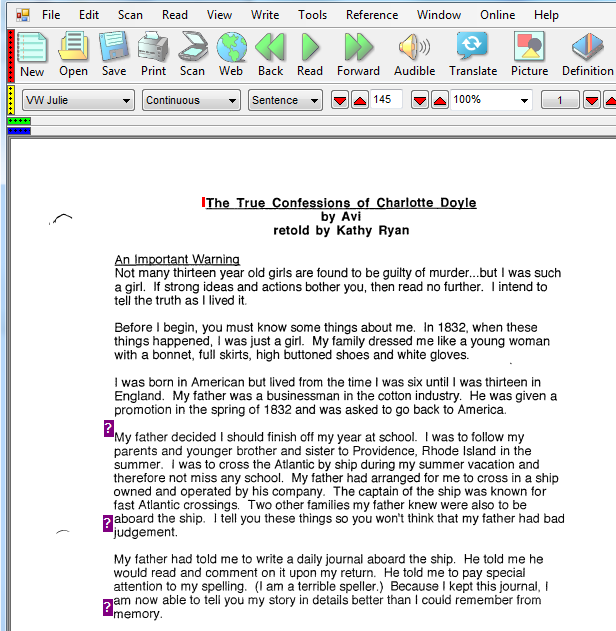The image size is (616, 631).
Task: Open the Sentence reading unit dropdown
Action: (285, 100)
